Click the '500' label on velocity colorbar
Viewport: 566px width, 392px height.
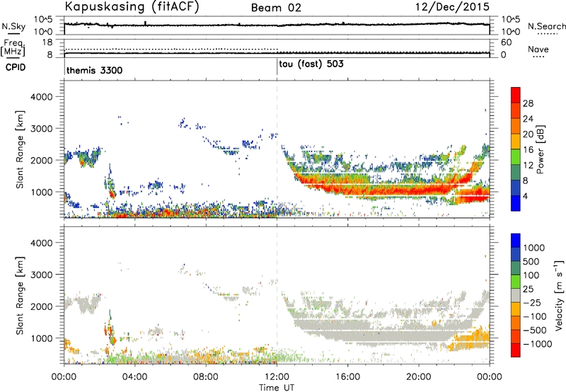click(x=533, y=261)
